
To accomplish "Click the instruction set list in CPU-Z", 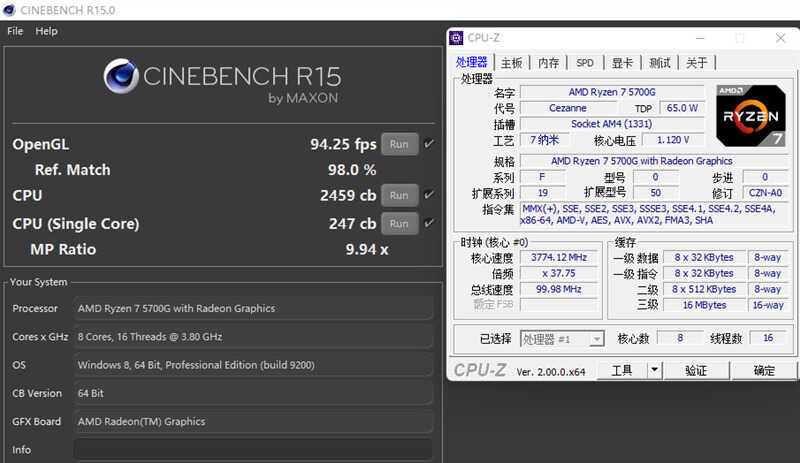I will click(655, 214).
